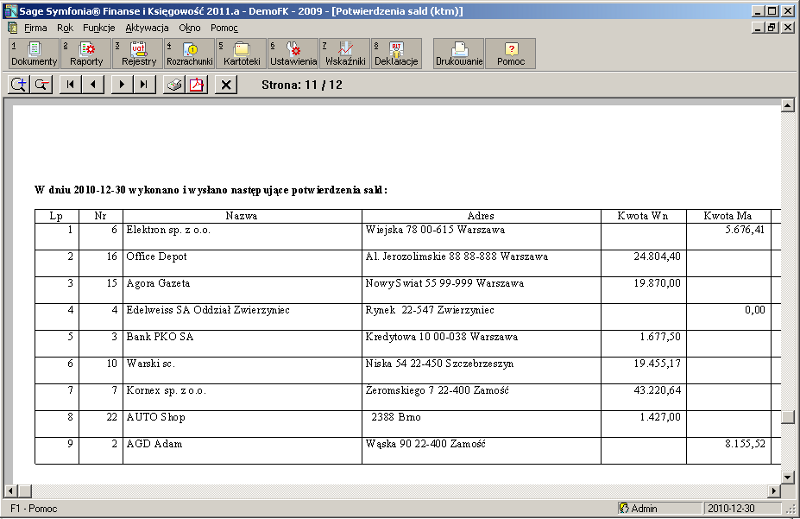This screenshot has height=519, width=800.
Task: Open Ustawienia settings
Action: coord(293,53)
